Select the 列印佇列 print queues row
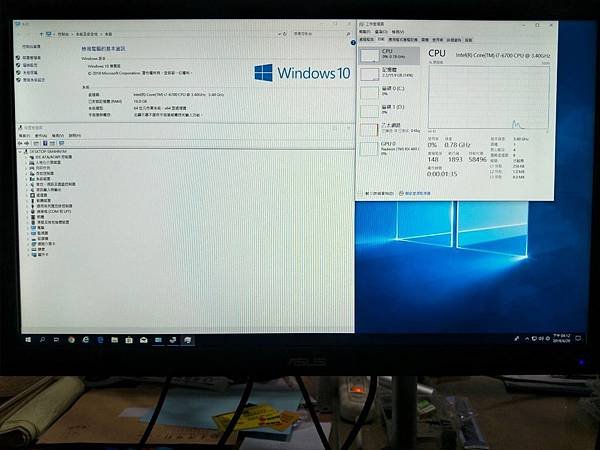600x450 pixels. click(40, 168)
